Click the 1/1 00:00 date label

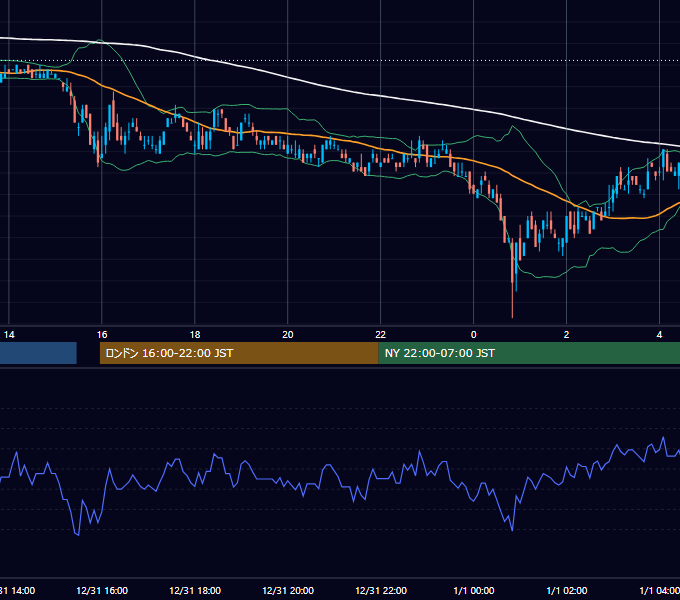click(x=474, y=590)
